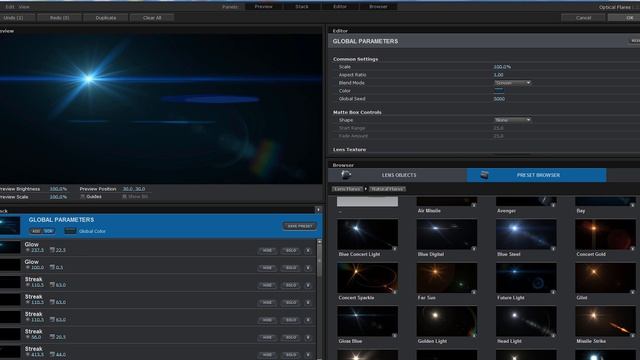
Task: Open the Blend Mode dropdown
Action: click(x=513, y=83)
